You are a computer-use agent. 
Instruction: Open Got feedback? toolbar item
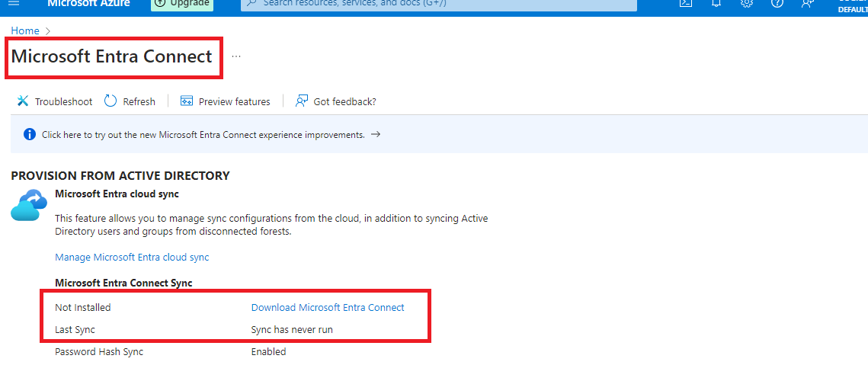[336, 101]
